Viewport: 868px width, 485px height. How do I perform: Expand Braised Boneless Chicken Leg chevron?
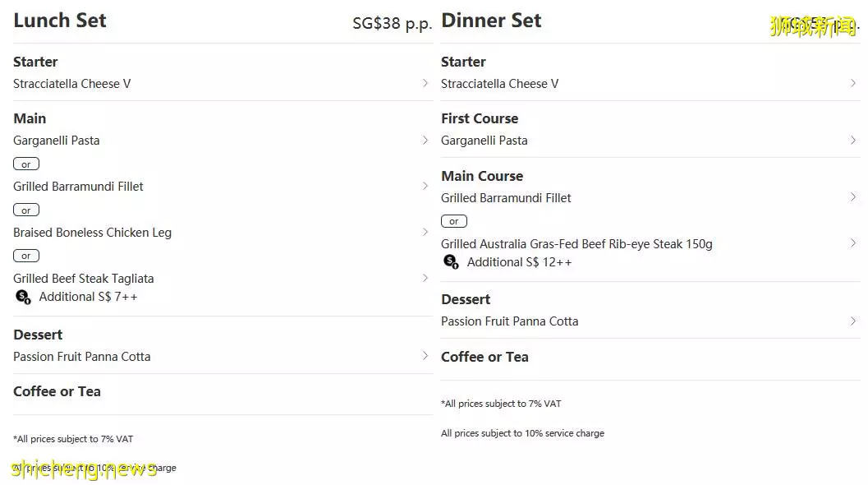[425, 233]
